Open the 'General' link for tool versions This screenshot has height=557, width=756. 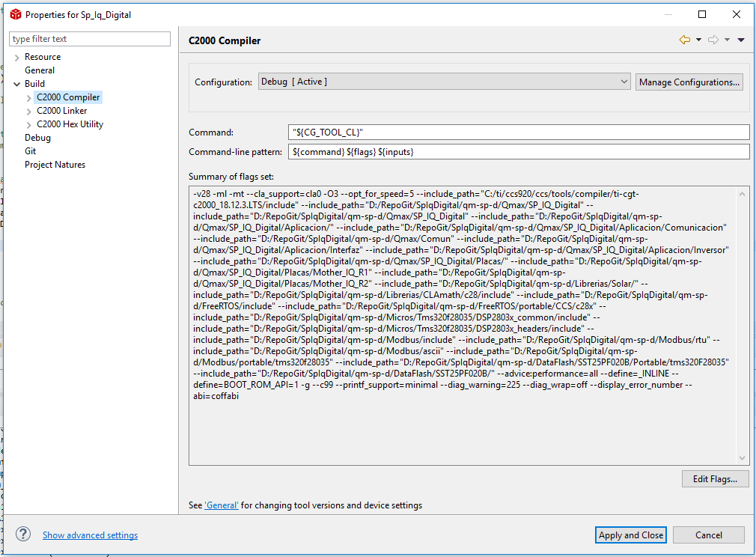[x=222, y=505]
